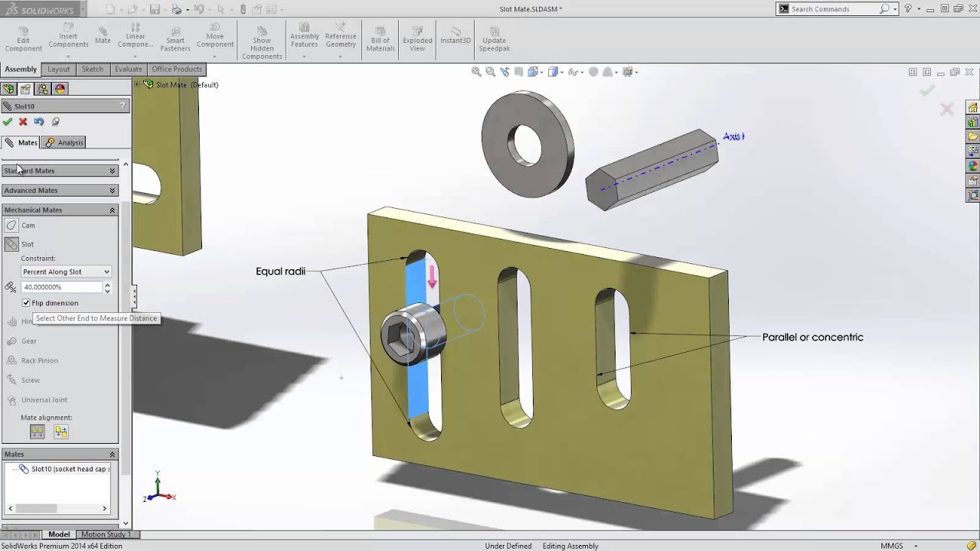Switch to the Model tab

[x=59, y=534]
